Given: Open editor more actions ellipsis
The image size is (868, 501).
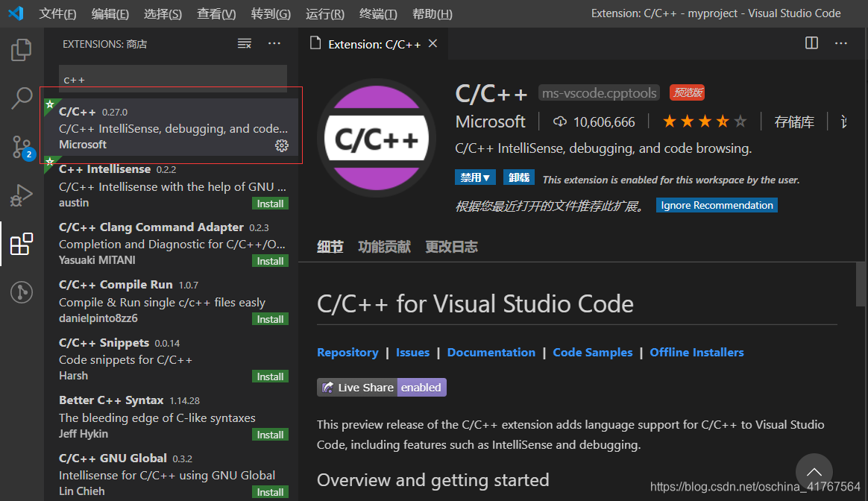Looking at the screenshot, I should coord(841,43).
